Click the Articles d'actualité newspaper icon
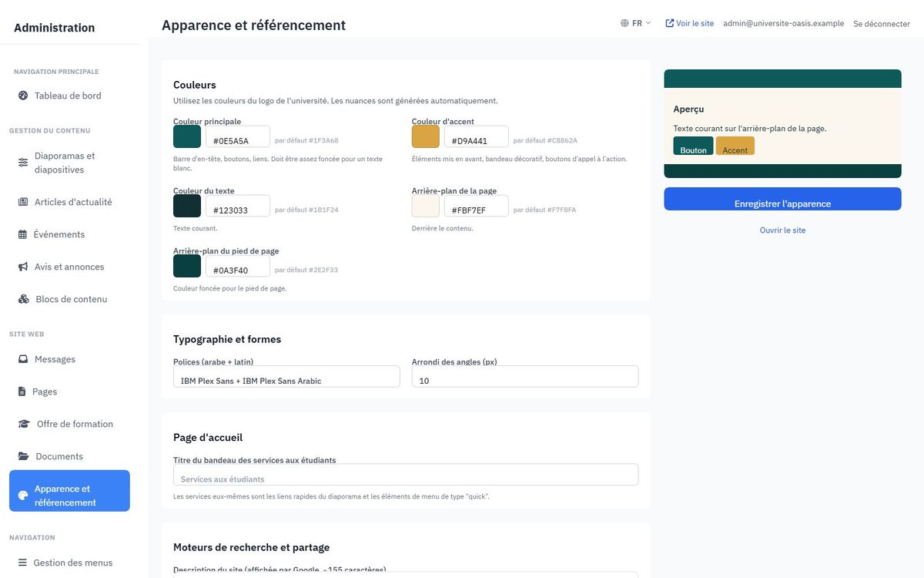This screenshot has height=578, width=924. point(23,202)
